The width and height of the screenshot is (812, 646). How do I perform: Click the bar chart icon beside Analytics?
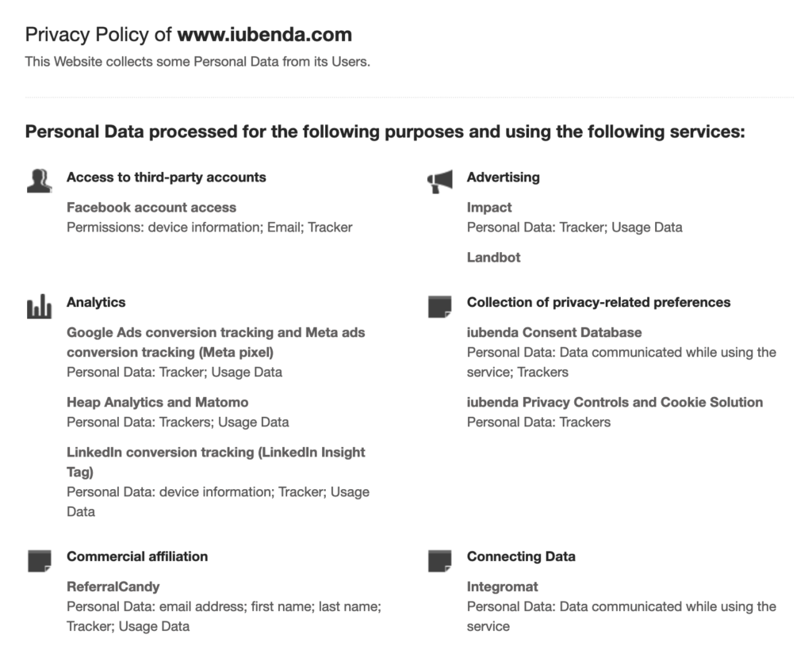pyautogui.click(x=39, y=307)
